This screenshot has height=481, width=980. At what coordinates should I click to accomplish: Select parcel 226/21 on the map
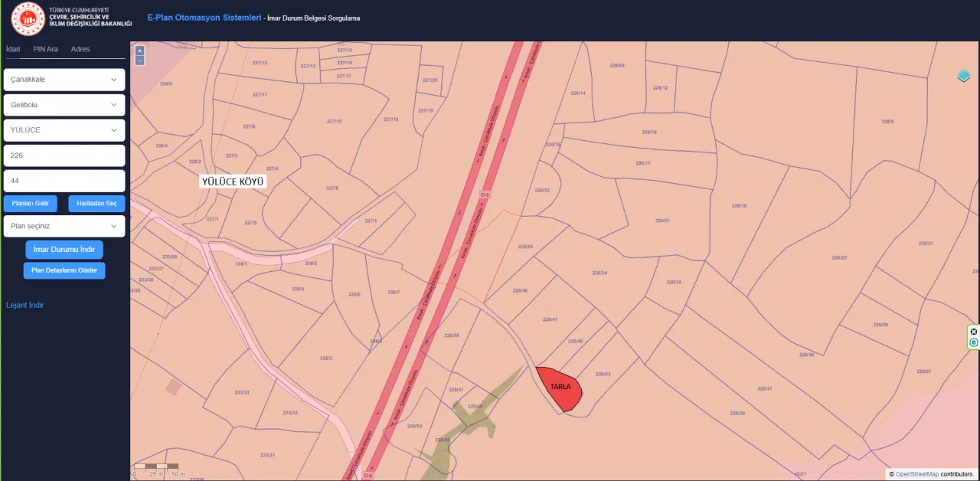(926, 243)
